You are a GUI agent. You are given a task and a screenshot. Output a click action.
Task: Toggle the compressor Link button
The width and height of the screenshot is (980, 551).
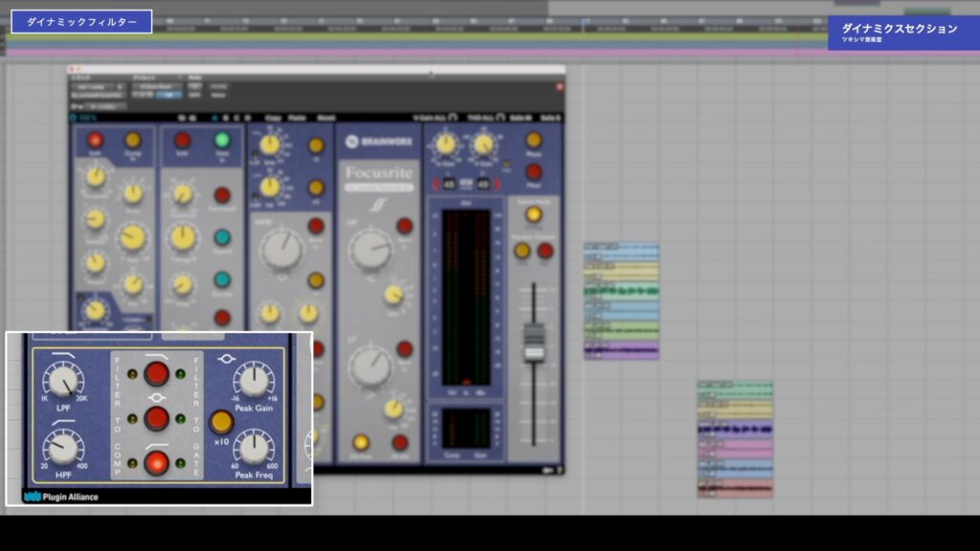tap(95, 140)
